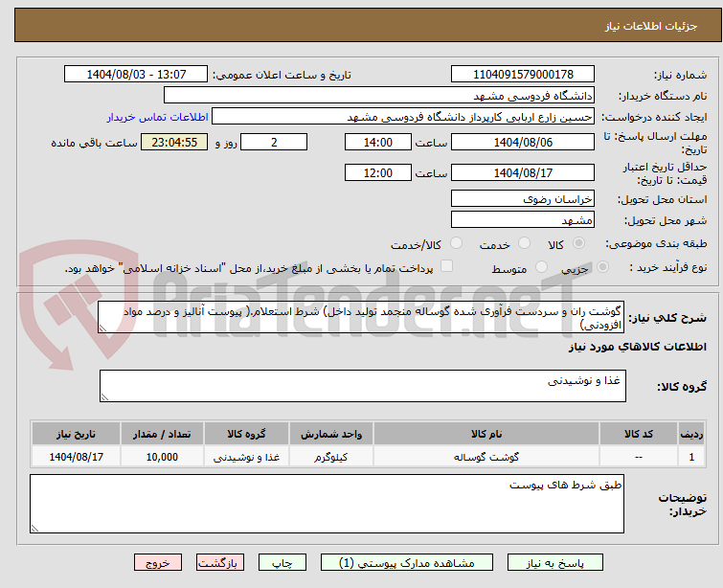This screenshot has width=723, height=588.
Task: Click the مشهد city field
Action: [x=523, y=220]
